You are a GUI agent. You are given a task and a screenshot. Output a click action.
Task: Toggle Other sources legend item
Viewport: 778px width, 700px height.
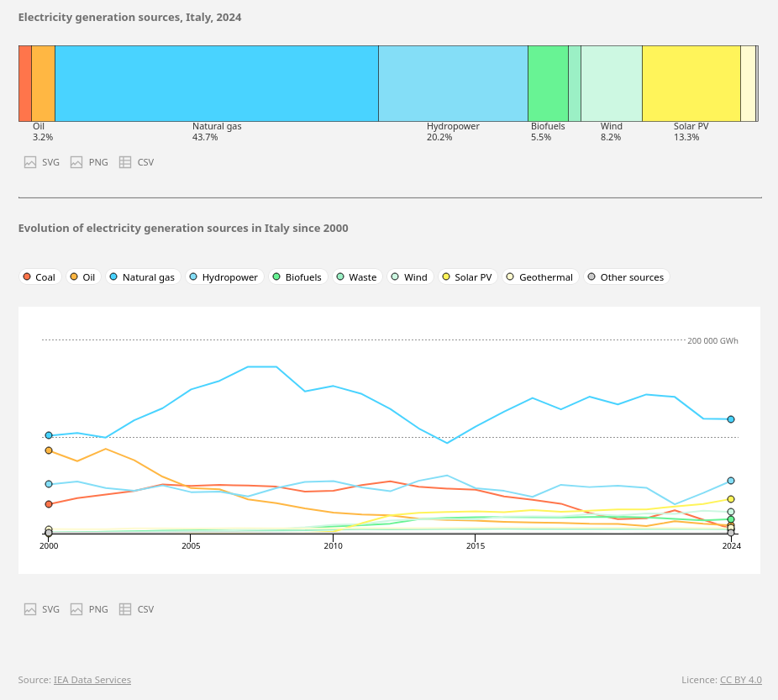point(626,277)
